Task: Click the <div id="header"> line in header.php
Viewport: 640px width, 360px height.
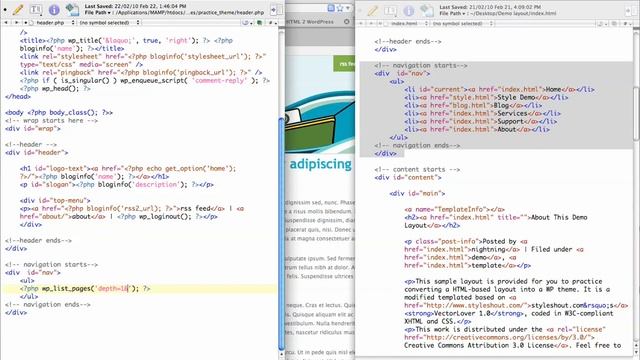Action: [x=37, y=153]
